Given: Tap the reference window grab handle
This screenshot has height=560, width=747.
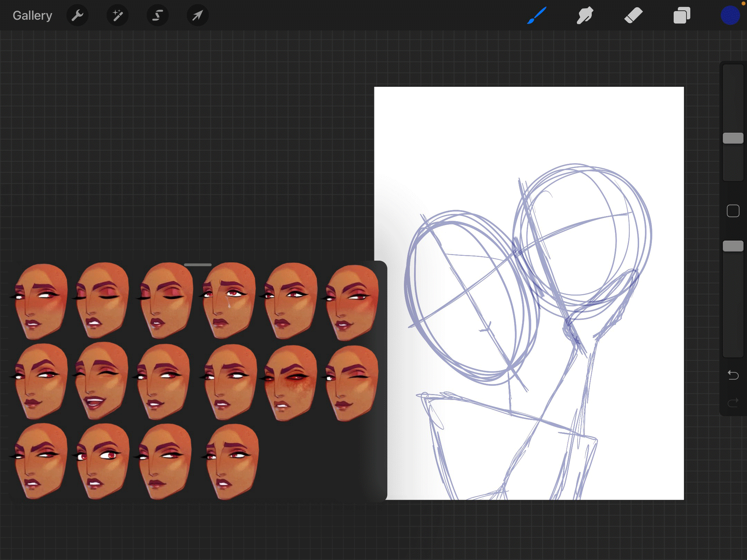Looking at the screenshot, I should pos(197,265).
